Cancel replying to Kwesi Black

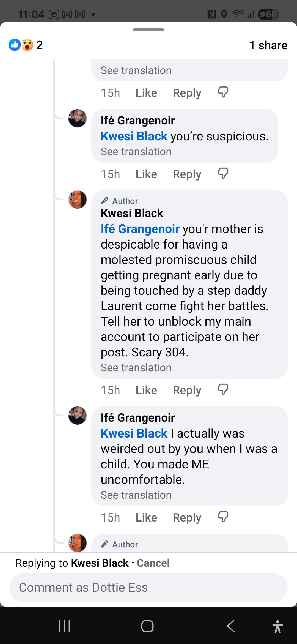pos(153,563)
